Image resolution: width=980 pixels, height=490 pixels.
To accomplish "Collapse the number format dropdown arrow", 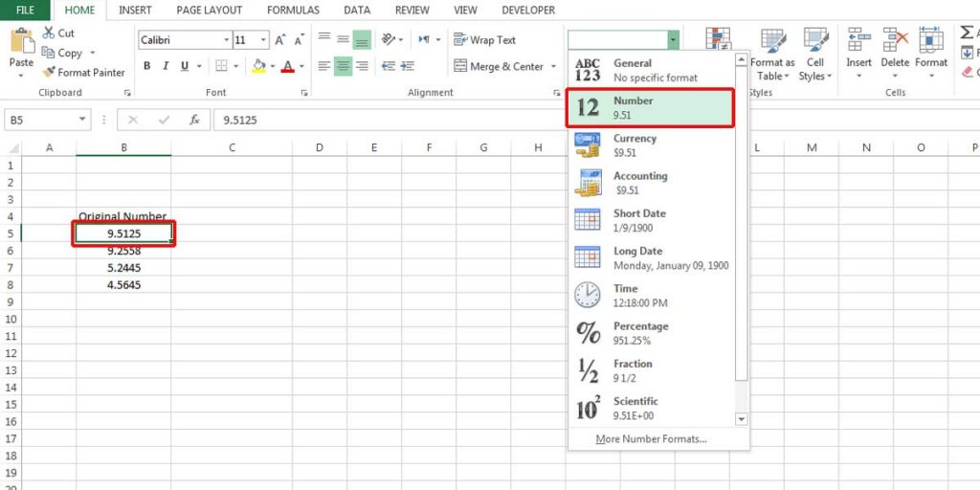I will (x=673, y=40).
